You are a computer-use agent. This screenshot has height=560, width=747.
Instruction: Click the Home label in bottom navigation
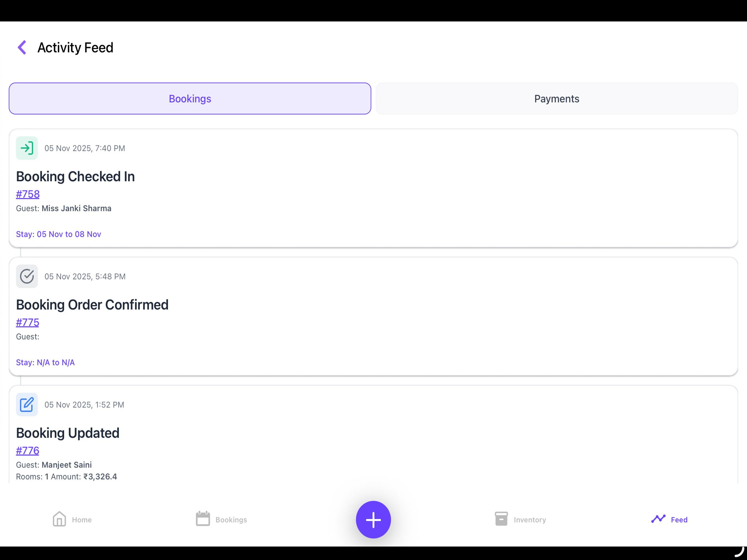[x=82, y=520]
